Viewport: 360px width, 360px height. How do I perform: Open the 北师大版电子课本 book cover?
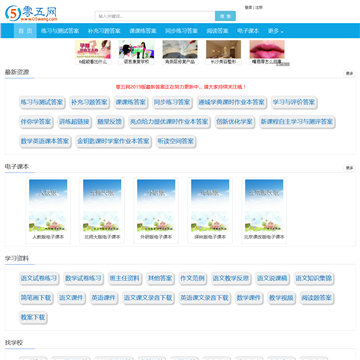coord(102,210)
